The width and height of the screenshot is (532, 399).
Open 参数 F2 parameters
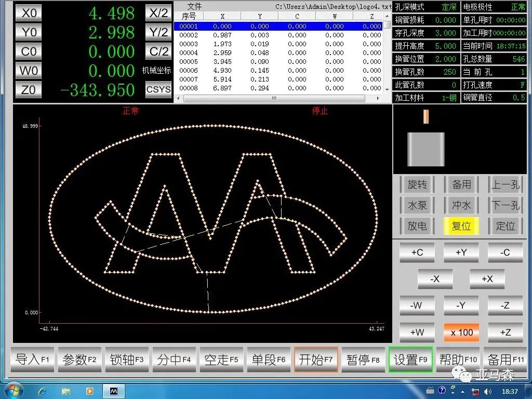[x=79, y=360]
